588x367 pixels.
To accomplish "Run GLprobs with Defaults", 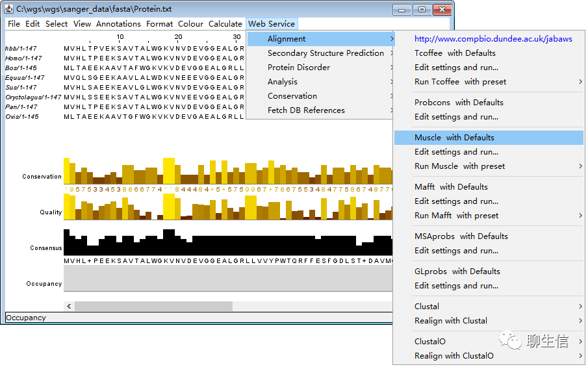I will point(489,271).
